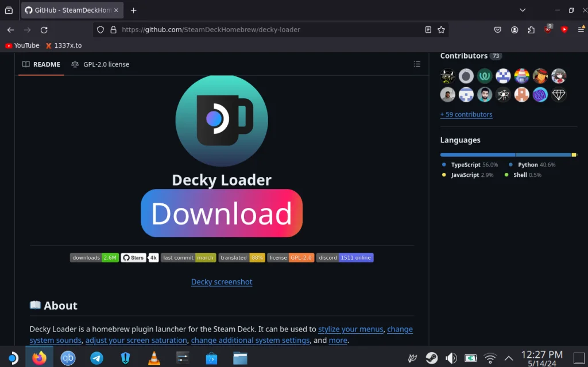
Task: Follow 'change additional system settings' link
Action: (x=250, y=341)
